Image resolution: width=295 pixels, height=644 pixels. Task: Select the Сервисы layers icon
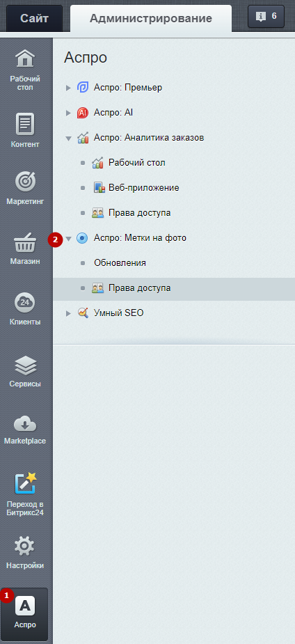[x=25, y=366]
